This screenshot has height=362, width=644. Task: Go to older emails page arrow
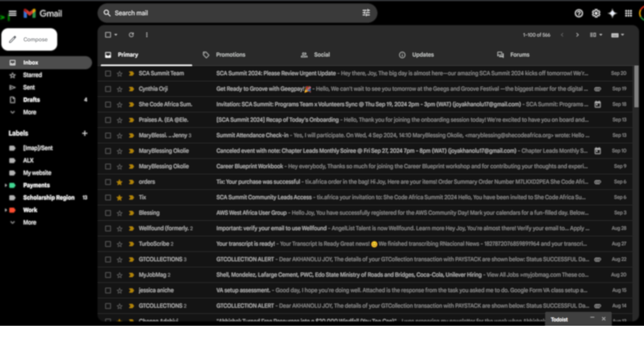(577, 35)
